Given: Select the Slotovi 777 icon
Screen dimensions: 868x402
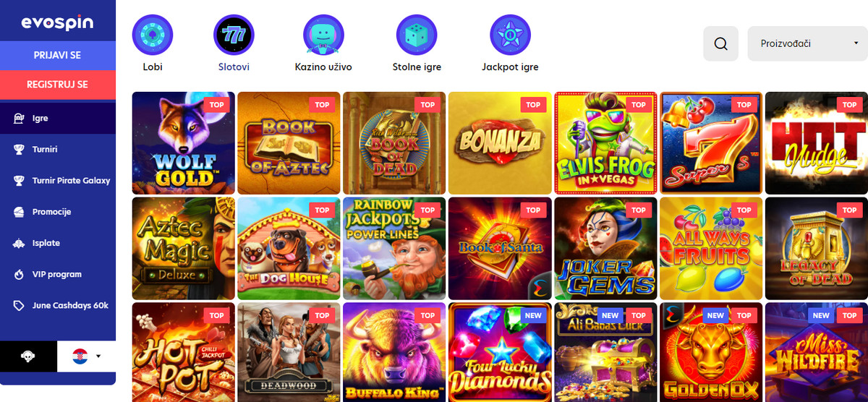Looking at the screenshot, I should (x=234, y=35).
